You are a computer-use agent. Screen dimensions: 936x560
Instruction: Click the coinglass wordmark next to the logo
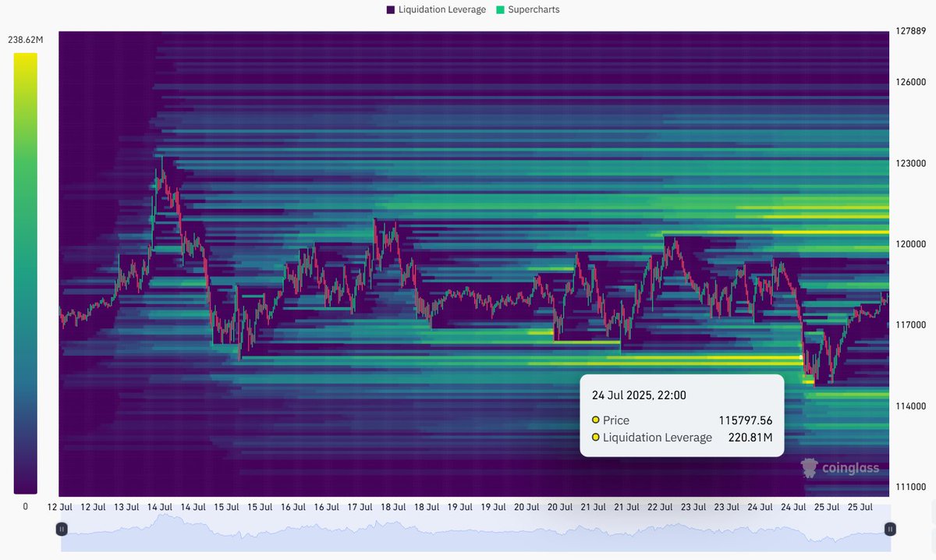(x=850, y=468)
